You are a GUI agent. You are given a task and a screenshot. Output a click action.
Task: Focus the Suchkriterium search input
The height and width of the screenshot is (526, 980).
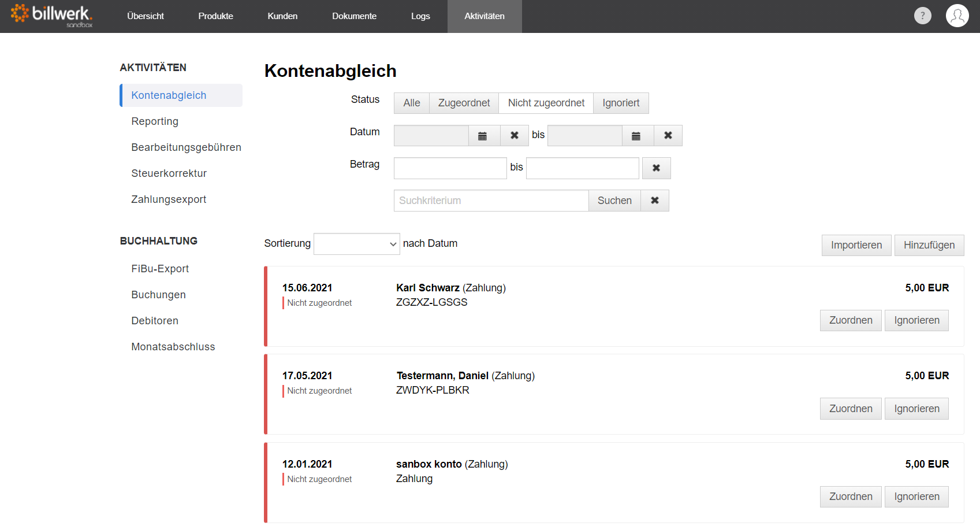tap(491, 201)
